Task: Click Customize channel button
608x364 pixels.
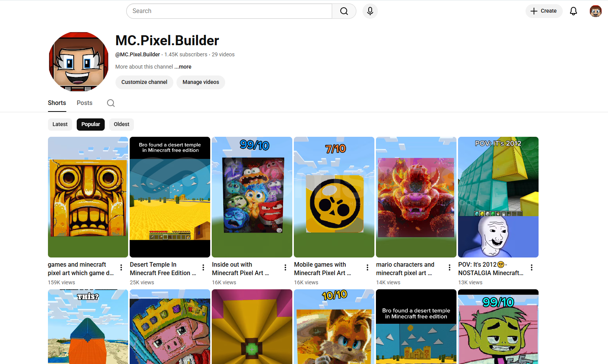Action: (x=144, y=82)
